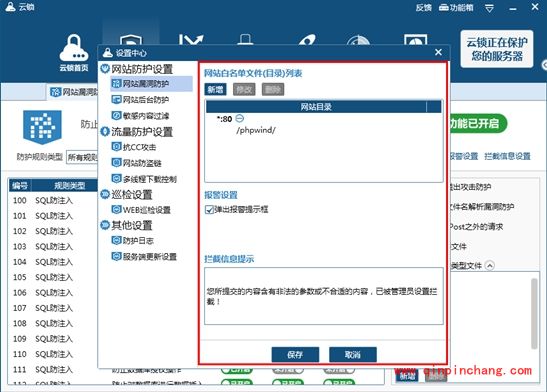Click the 网站防护设置 category heading

click(x=142, y=69)
